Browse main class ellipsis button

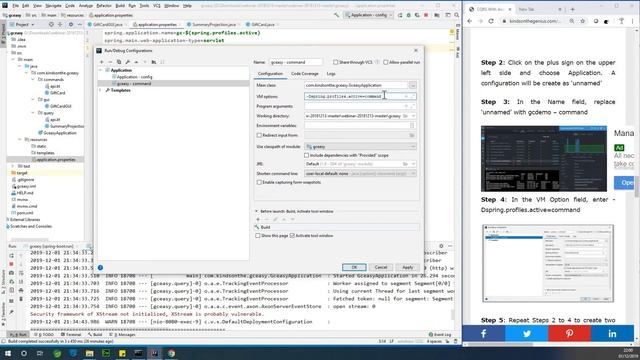click(413, 85)
